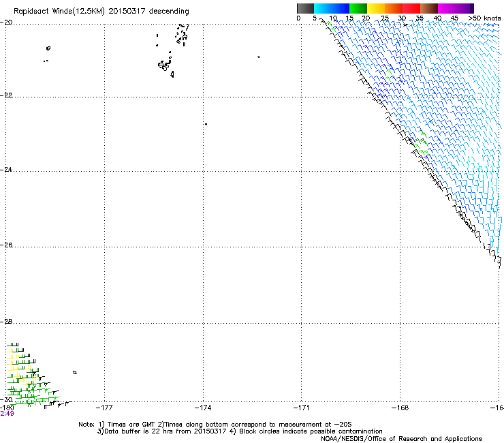Click the 'Data buffer is 22 hrs' note line
504x443 pixels.
(240, 431)
